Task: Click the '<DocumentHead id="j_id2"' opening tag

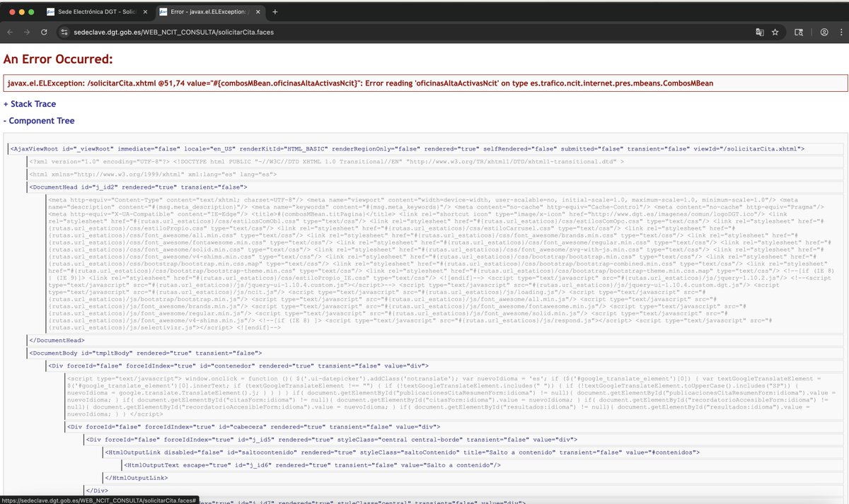Action: [434, 187]
